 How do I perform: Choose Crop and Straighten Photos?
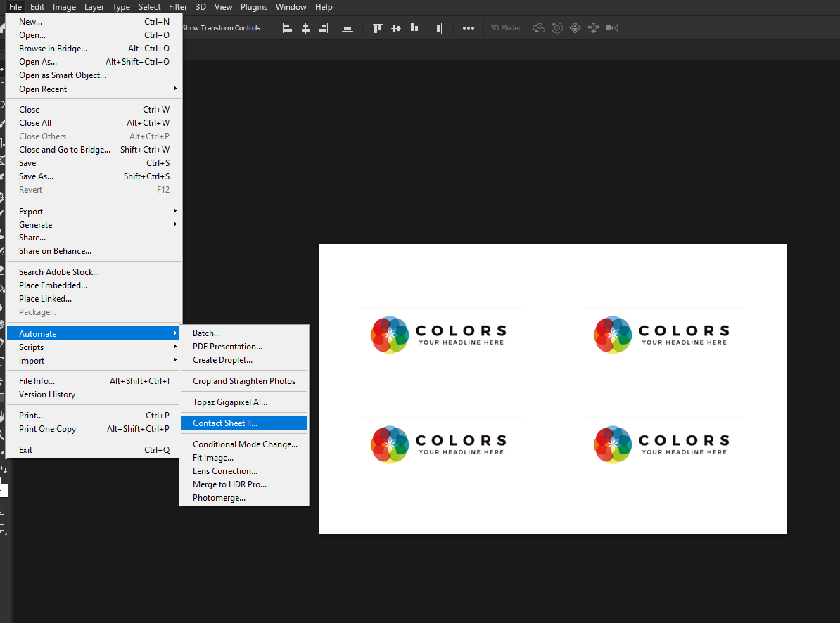(244, 380)
